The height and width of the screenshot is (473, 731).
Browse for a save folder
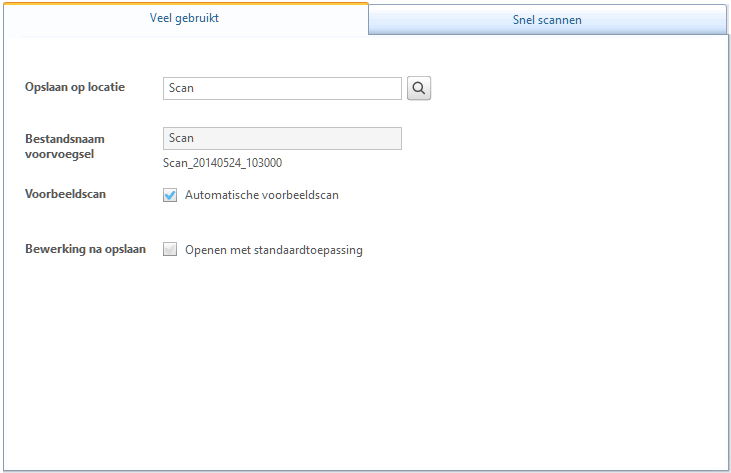coord(419,89)
